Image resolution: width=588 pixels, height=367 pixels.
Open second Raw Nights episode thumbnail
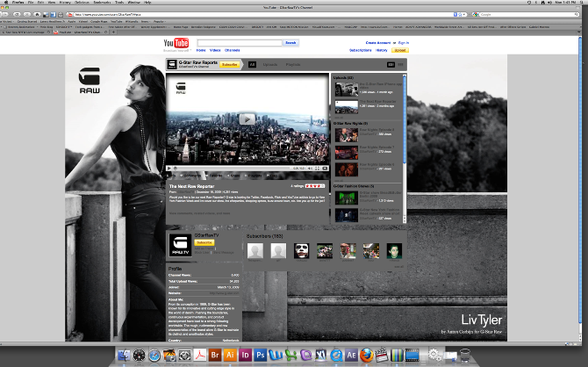click(x=347, y=153)
